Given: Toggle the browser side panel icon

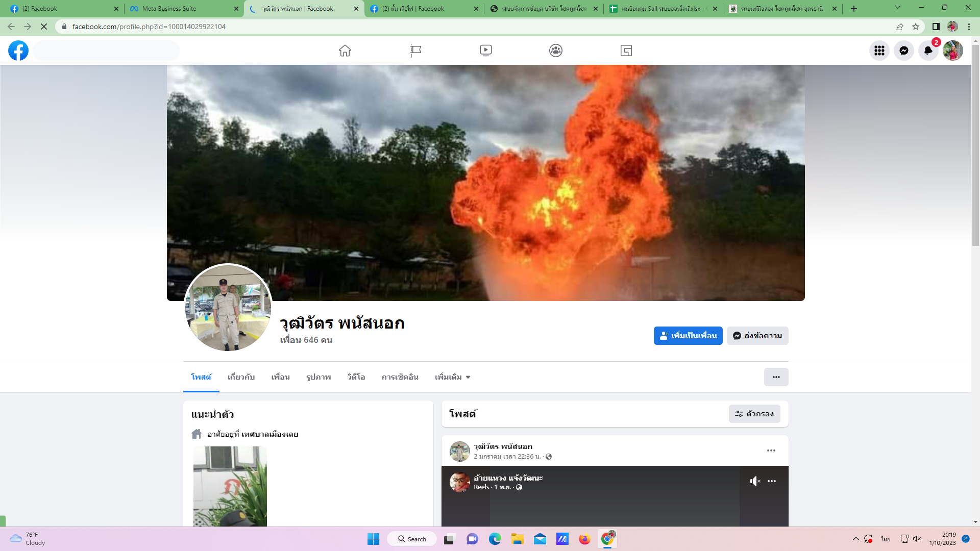Looking at the screenshot, I should (x=936, y=27).
